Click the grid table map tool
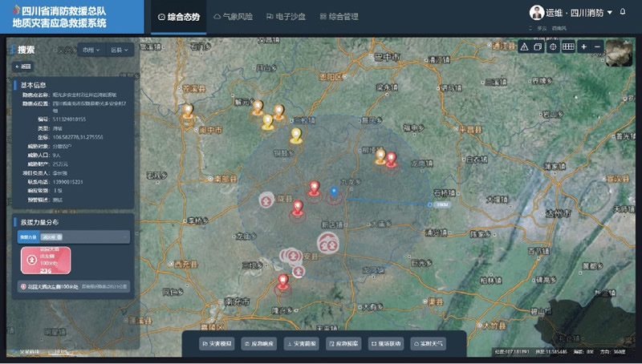The height and width of the screenshot is (364, 642). (x=568, y=47)
